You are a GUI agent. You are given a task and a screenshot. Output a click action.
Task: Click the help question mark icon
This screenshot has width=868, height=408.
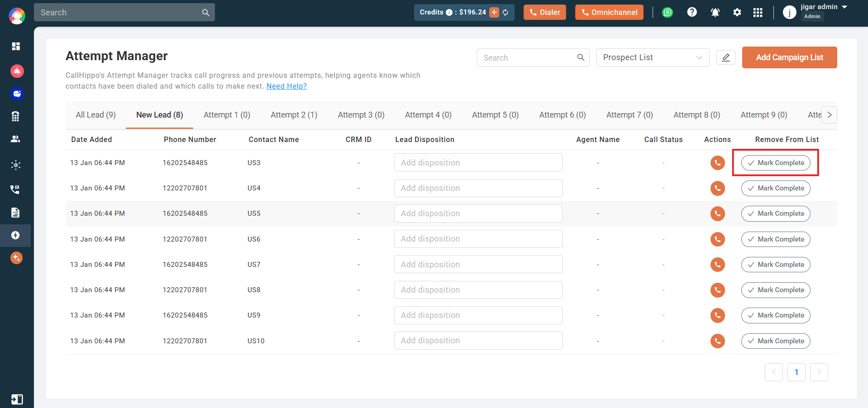692,12
